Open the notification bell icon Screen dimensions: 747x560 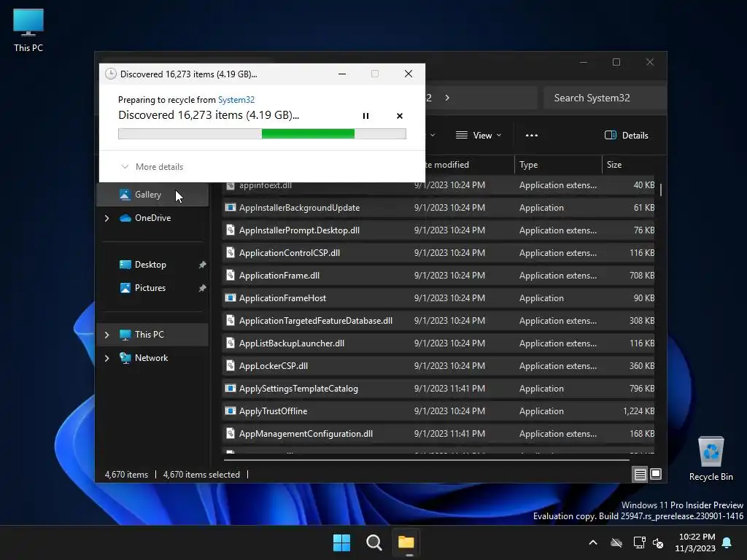[x=727, y=542]
